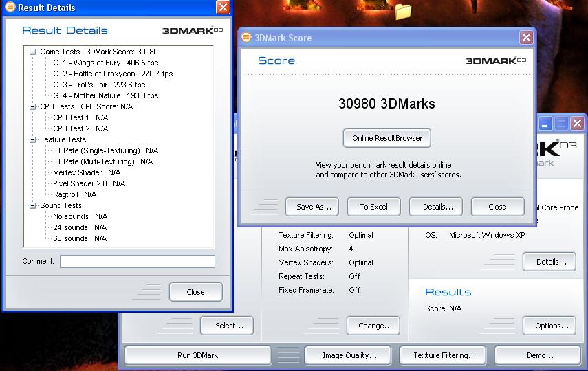Select CPU Test 1 row

point(80,117)
